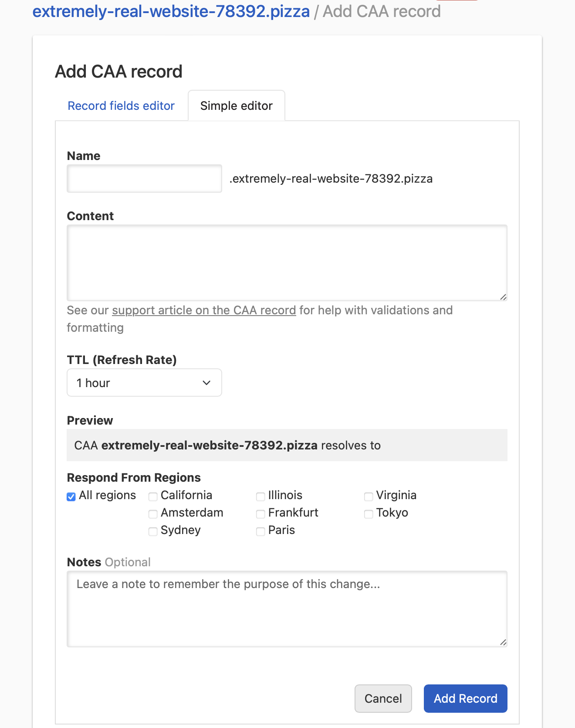Tick the Amsterdam region checkbox
The image size is (575, 728).
coord(153,514)
